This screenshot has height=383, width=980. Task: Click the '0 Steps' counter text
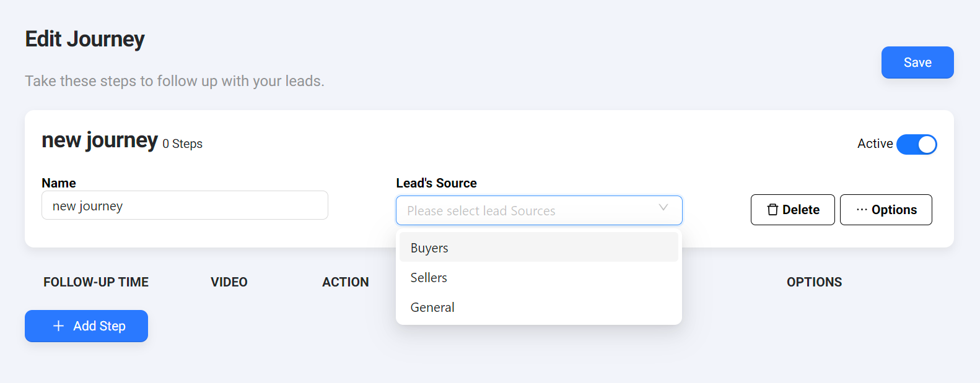[x=183, y=144]
